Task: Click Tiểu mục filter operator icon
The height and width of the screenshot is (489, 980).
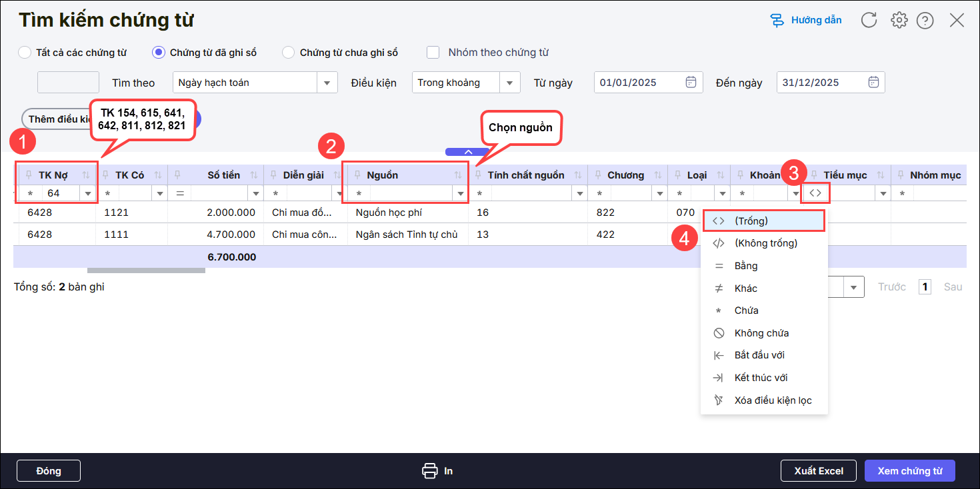Action: 815,193
